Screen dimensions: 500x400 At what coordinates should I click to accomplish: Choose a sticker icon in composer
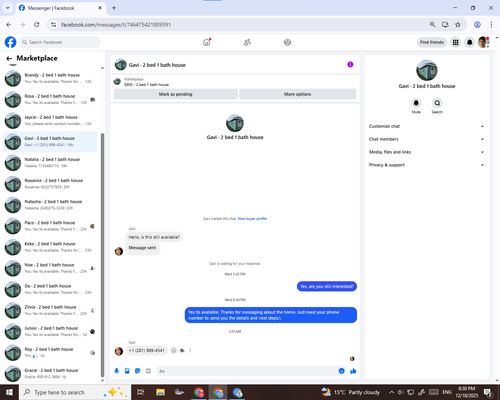point(138,371)
